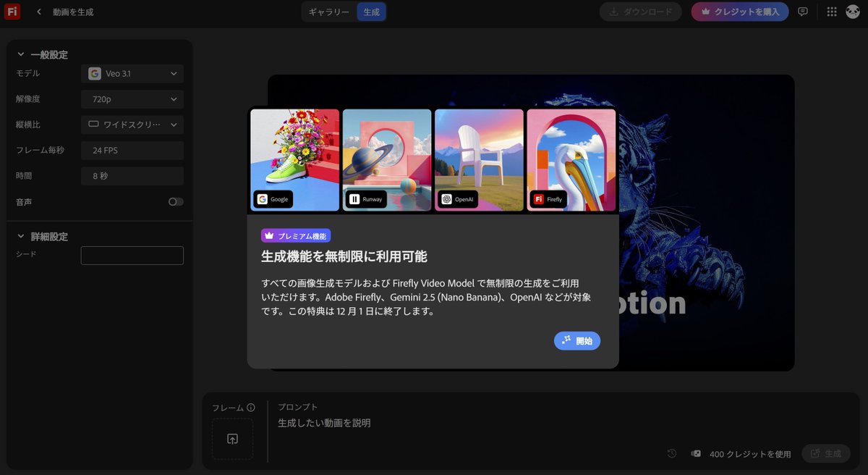Open the account avatar menu
The height and width of the screenshot is (475, 868).
coord(854,12)
